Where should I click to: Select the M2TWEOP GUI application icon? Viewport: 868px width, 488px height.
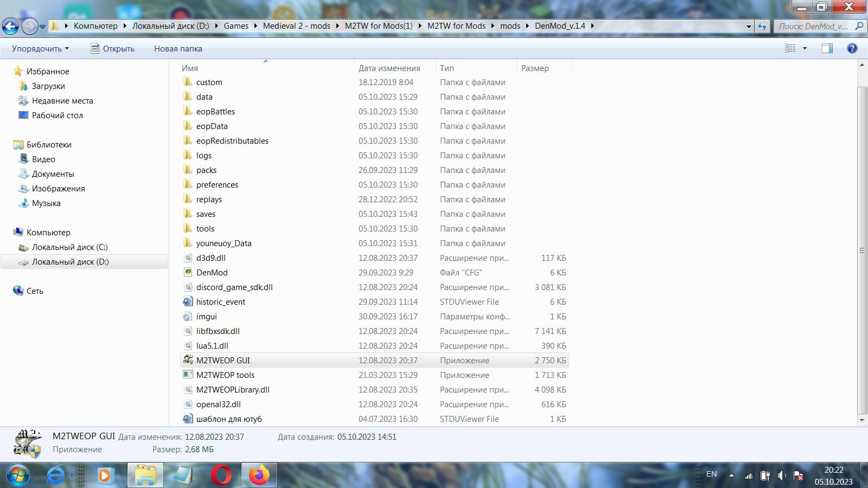pos(188,360)
